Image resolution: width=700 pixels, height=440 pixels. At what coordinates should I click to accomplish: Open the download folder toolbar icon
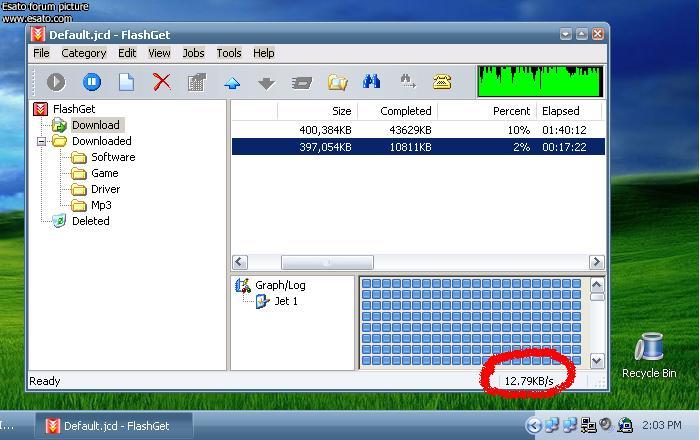point(337,83)
